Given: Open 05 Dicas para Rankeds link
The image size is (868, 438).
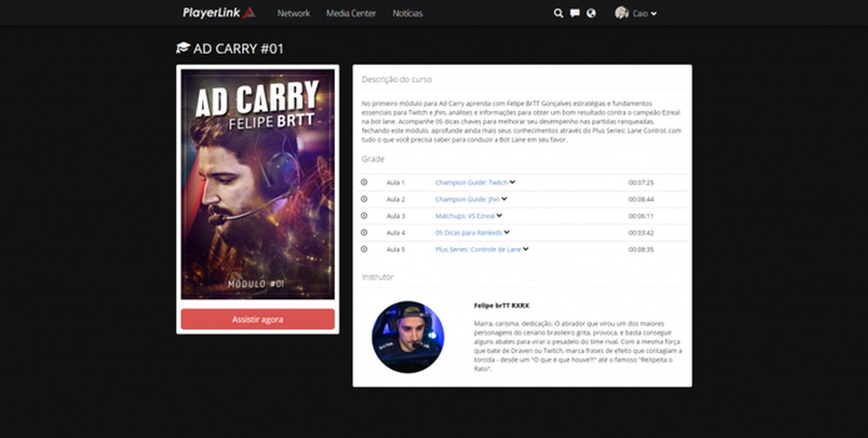Looking at the screenshot, I should 469,232.
